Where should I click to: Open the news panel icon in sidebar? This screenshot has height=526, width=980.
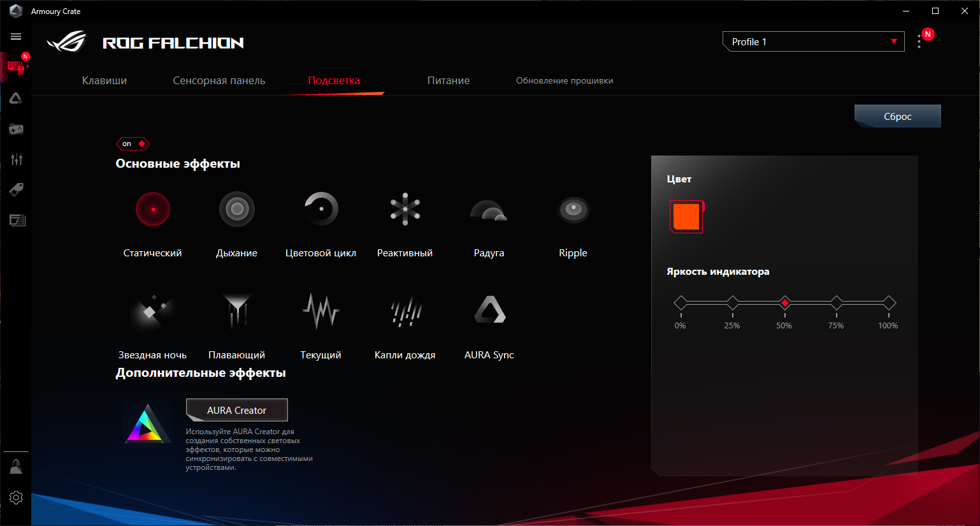coord(17,221)
